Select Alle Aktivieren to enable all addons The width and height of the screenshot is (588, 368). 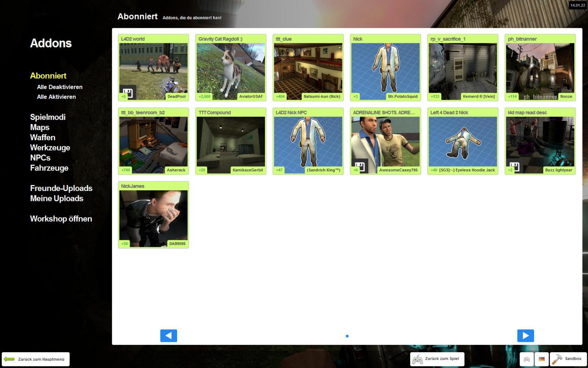(x=56, y=97)
